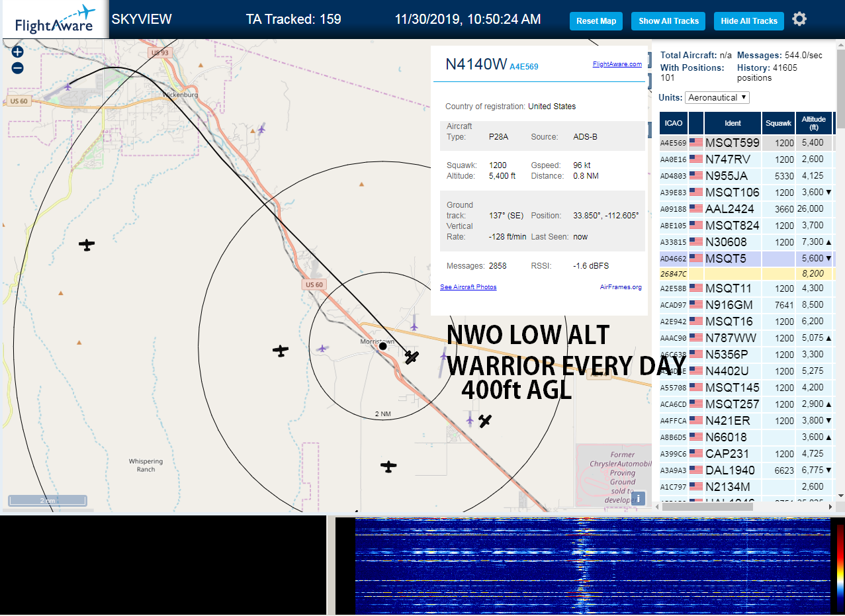Click Show All Tracks
Image resolution: width=845 pixels, height=616 pixels.
pos(668,21)
